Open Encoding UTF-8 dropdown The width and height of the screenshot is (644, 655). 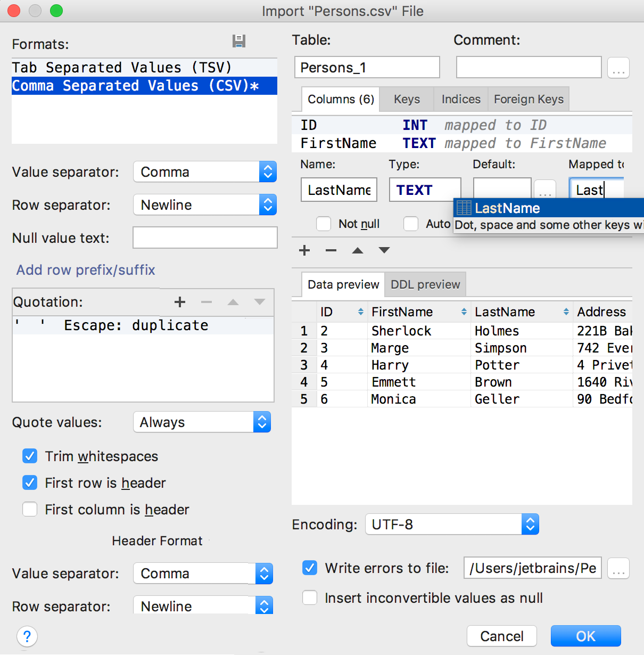click(x=452, y=525)
